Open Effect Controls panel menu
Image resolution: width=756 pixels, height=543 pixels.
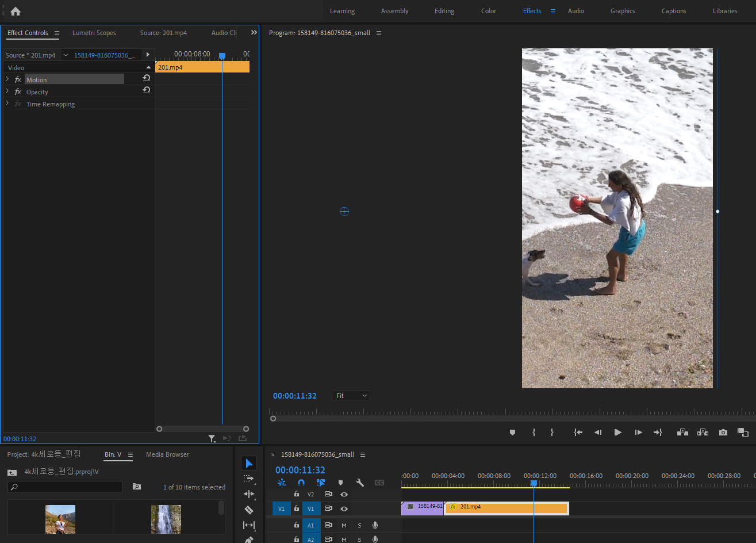(x=56, y=33)
